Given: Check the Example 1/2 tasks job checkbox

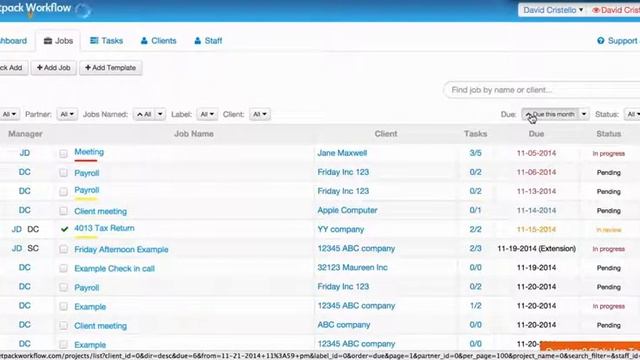Looking at the screenshot, I should (63, 307).
